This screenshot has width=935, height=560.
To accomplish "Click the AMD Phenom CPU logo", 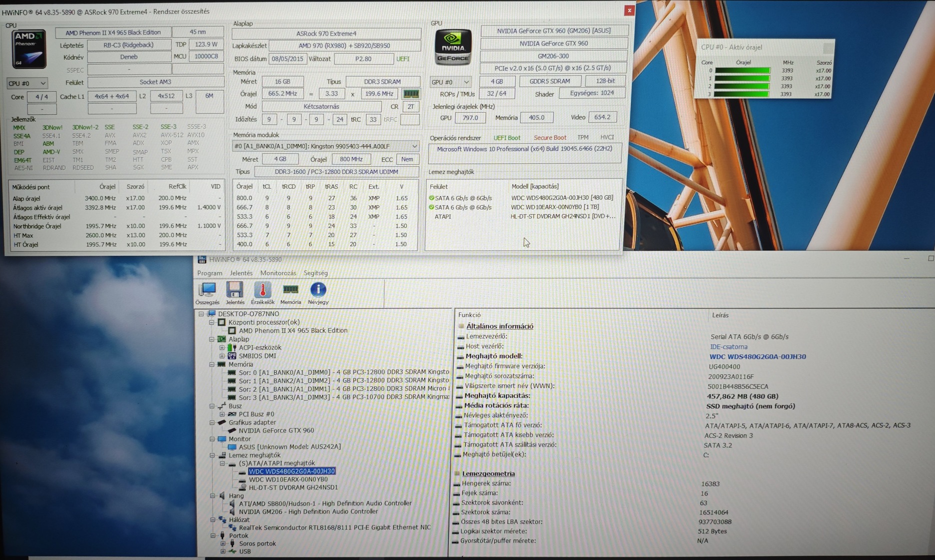I will pos(29,49).
